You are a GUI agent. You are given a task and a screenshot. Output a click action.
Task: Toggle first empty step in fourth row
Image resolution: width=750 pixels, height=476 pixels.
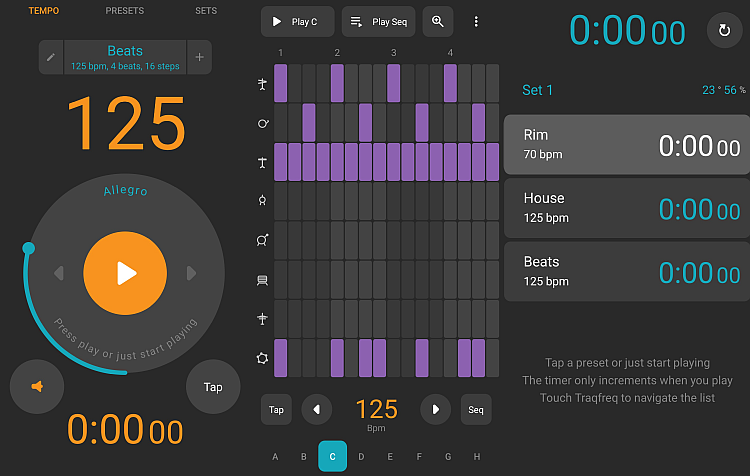pos(281,200)
